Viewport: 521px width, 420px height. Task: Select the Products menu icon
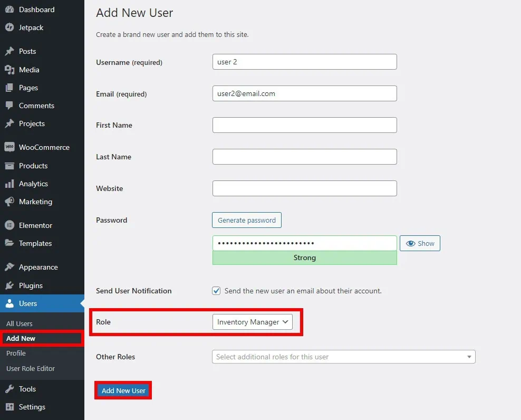[x=11, y=166]
